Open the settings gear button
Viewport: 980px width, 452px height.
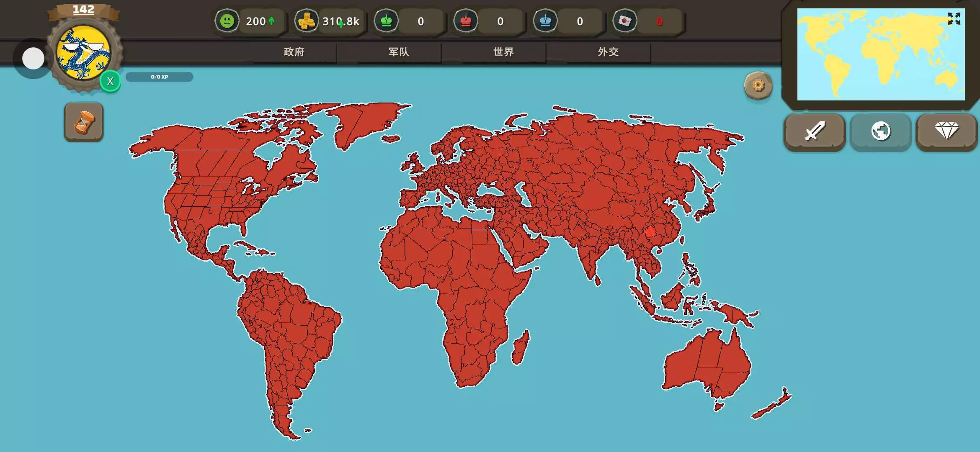tap(758, 85)
